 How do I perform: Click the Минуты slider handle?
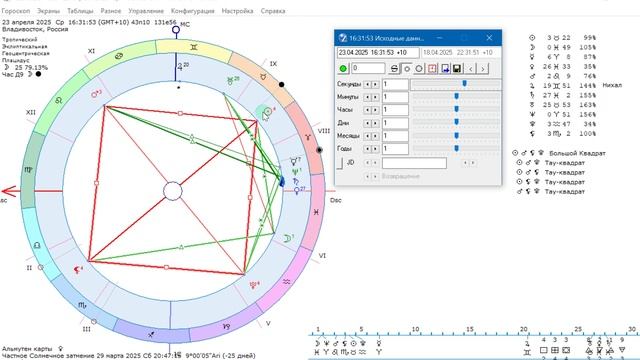tap(457, 96)
